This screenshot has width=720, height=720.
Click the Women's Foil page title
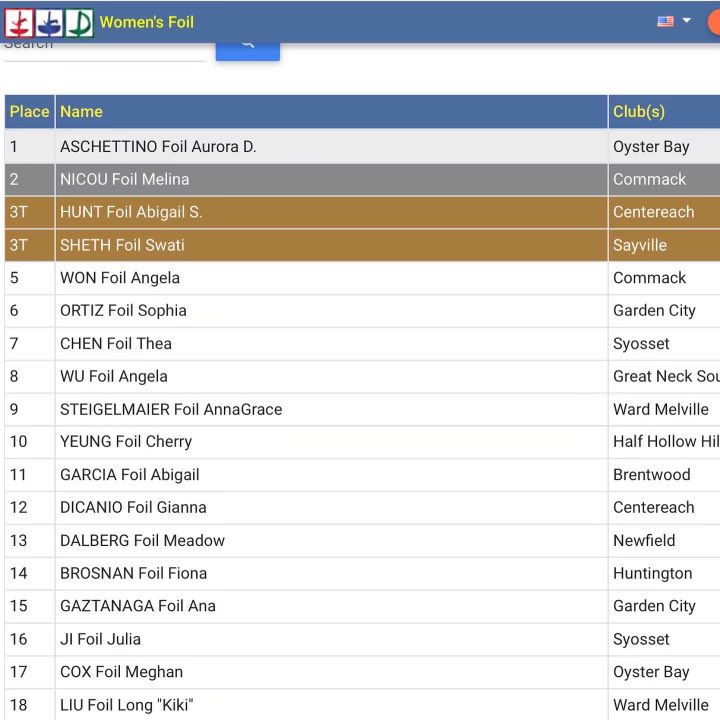click(146, 22)
